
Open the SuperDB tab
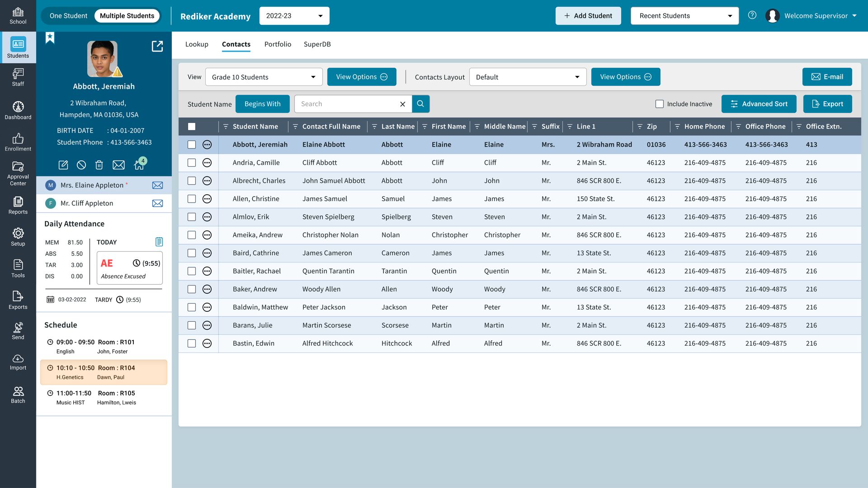(317, 44)
